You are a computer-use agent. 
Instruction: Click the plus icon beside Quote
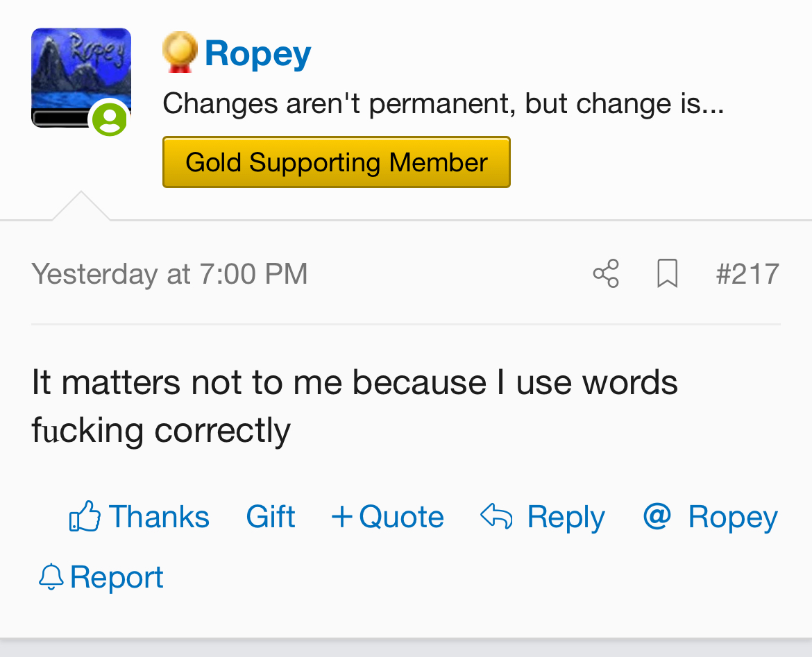coord(342,517)
